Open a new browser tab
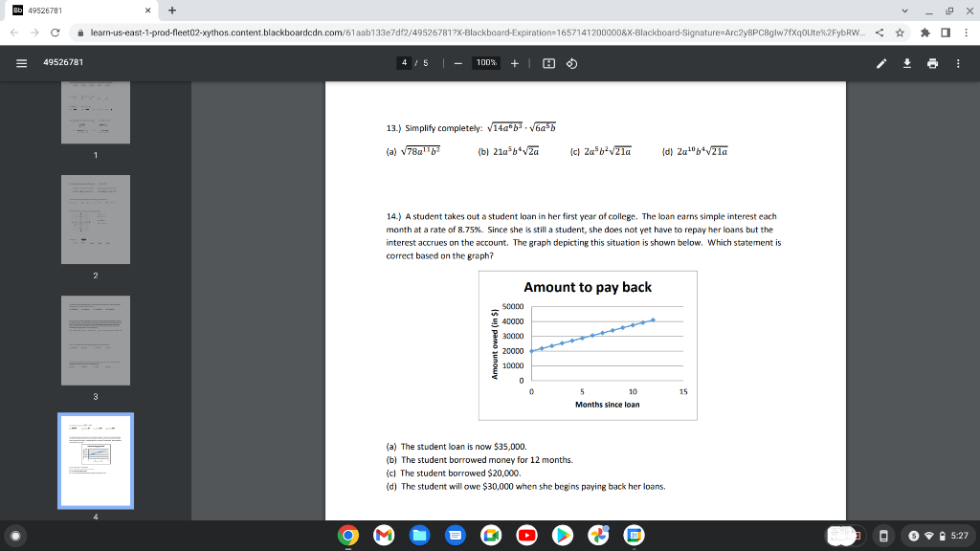This screenshot has width=980, height=551. click(x=172, y=10)
